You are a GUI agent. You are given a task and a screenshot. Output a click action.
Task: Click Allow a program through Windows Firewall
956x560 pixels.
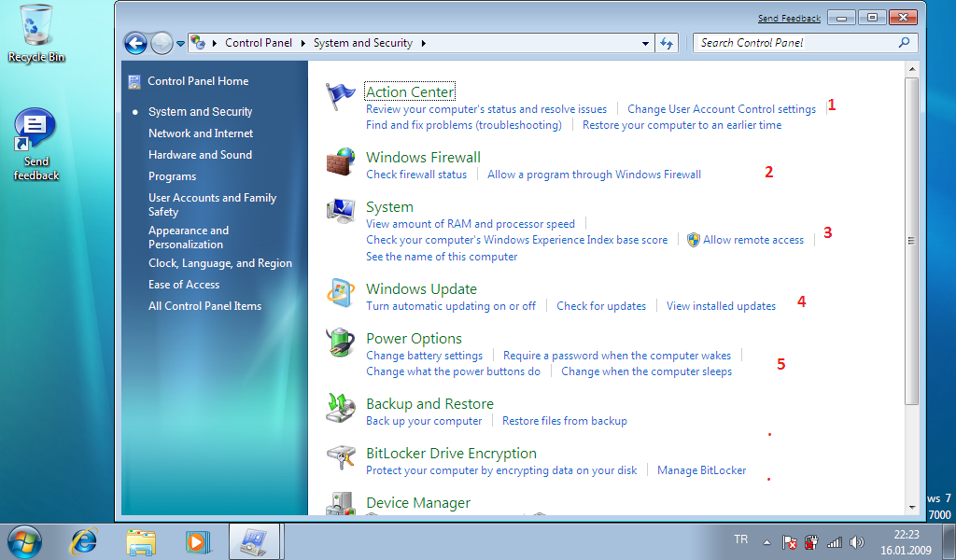[x=594, y=175]
